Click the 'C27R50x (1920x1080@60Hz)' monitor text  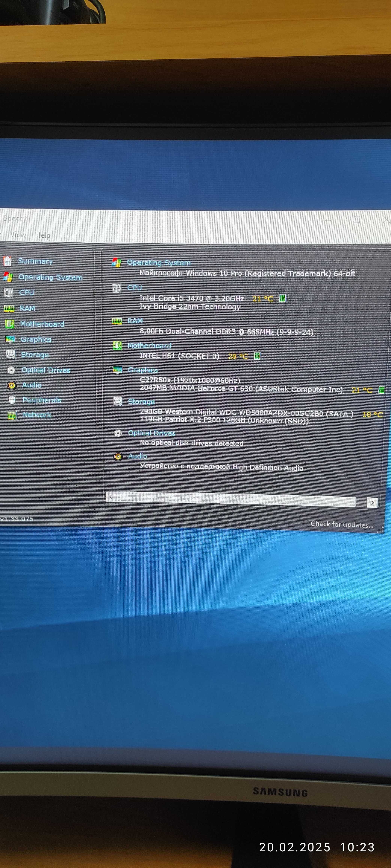(190, 380)
